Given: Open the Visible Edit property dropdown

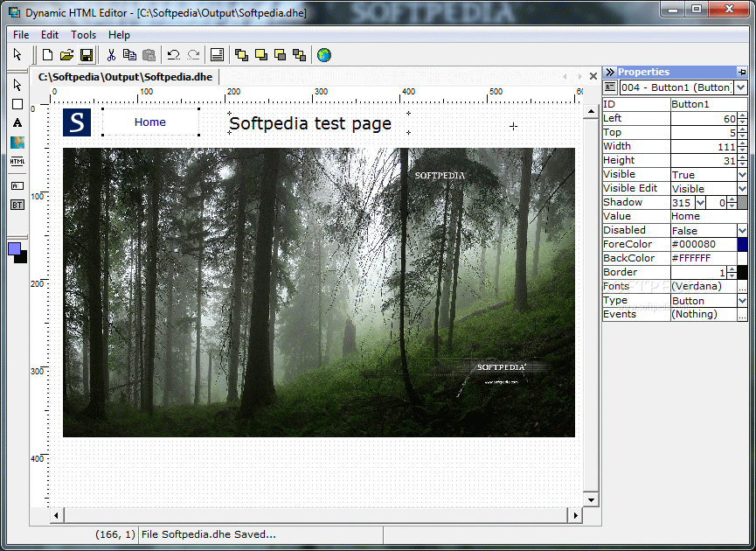Looking at the screenshot, I should pos(742,188).
